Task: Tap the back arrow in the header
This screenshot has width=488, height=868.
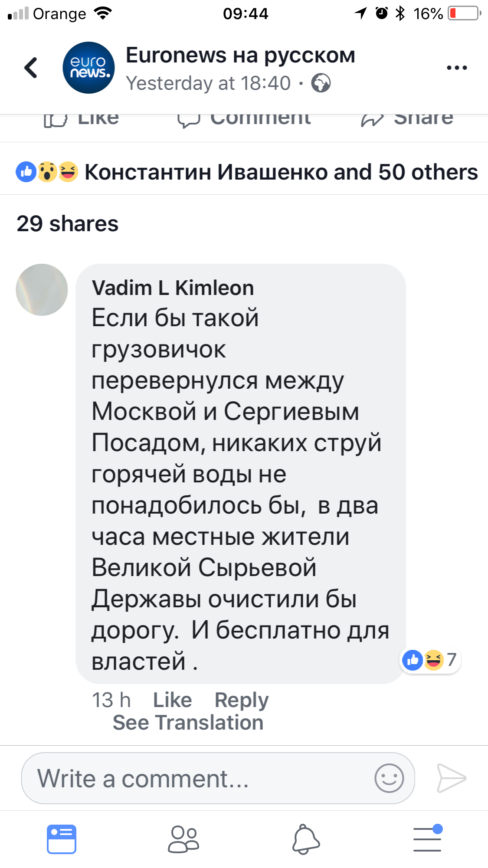Action: 31,68
